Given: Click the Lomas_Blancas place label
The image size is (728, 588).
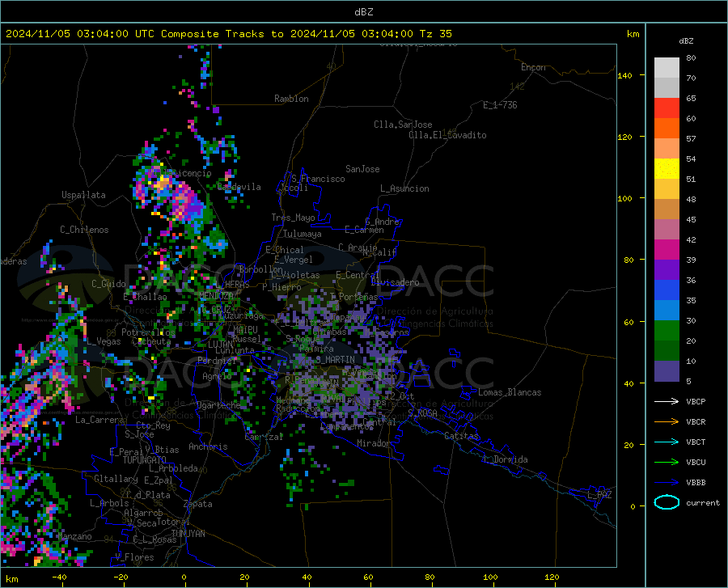Looking at the screenshot, I should [510, 392].
